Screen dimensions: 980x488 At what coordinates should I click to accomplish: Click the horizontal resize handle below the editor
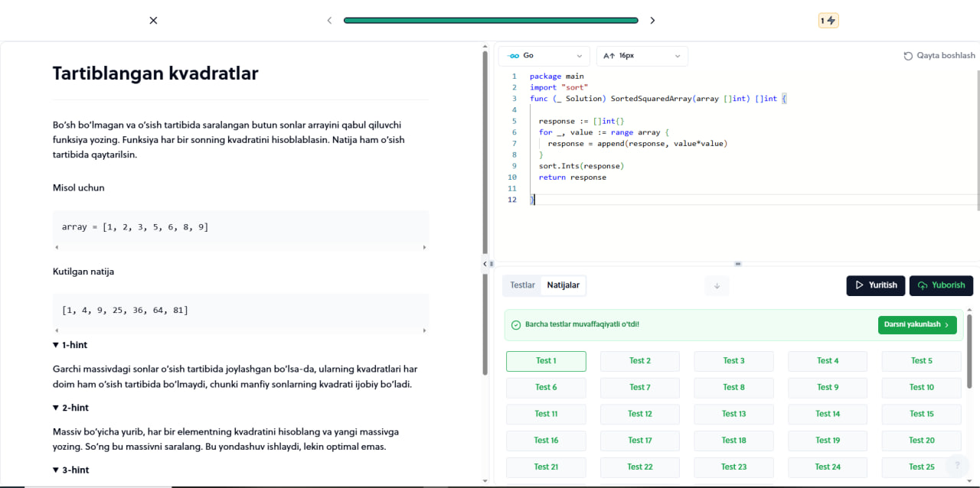[x=737, y=264]
